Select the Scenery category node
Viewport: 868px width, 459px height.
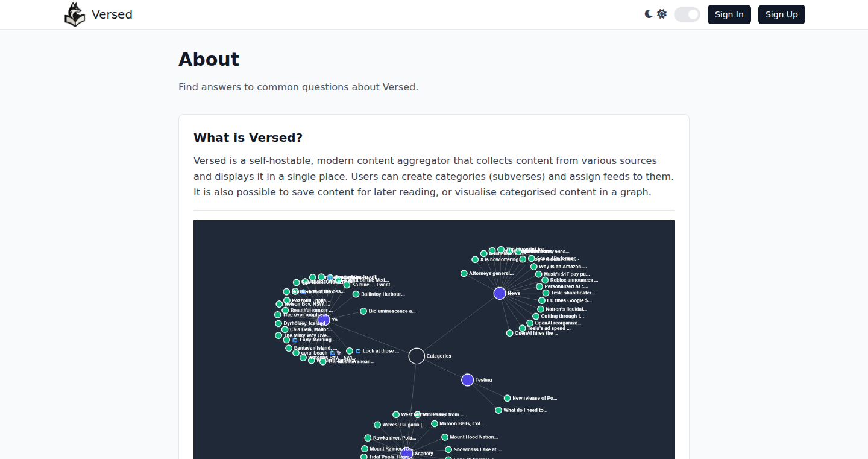tap(407, 453)
